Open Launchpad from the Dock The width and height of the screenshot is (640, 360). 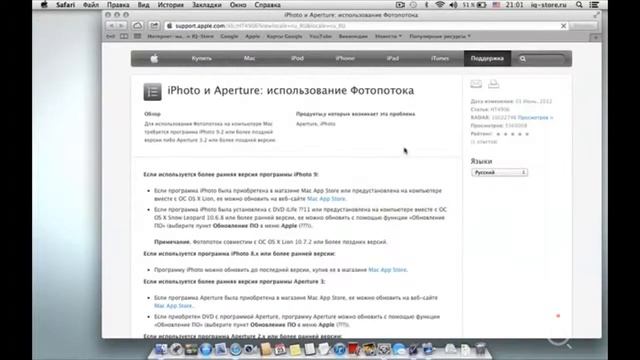(x=176, y=349)
